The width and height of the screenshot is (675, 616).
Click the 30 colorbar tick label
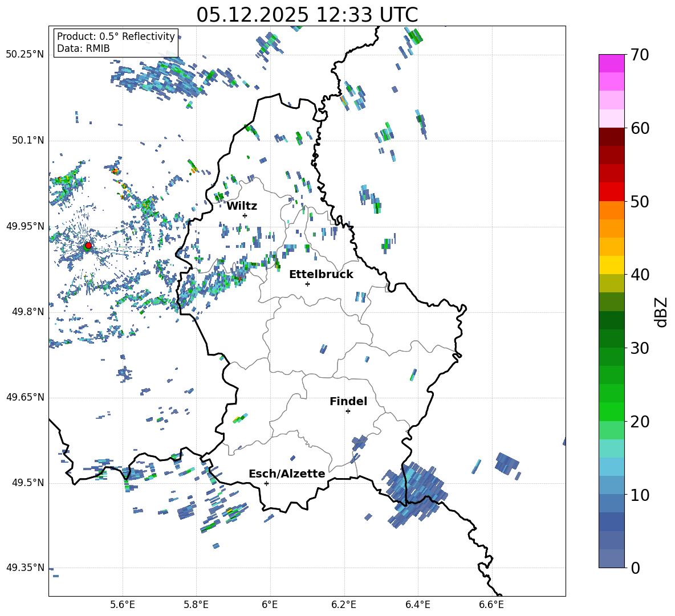tap(640, 348)
